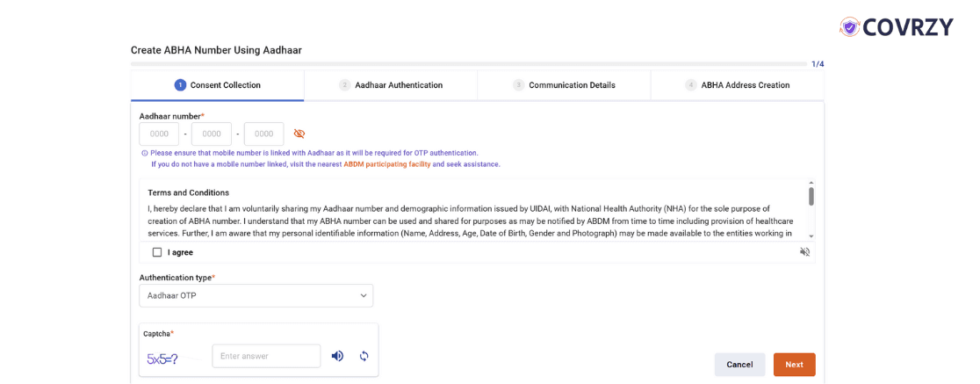Click the 1/4 progress bar

pyautogui.click(x=468, y=64)
